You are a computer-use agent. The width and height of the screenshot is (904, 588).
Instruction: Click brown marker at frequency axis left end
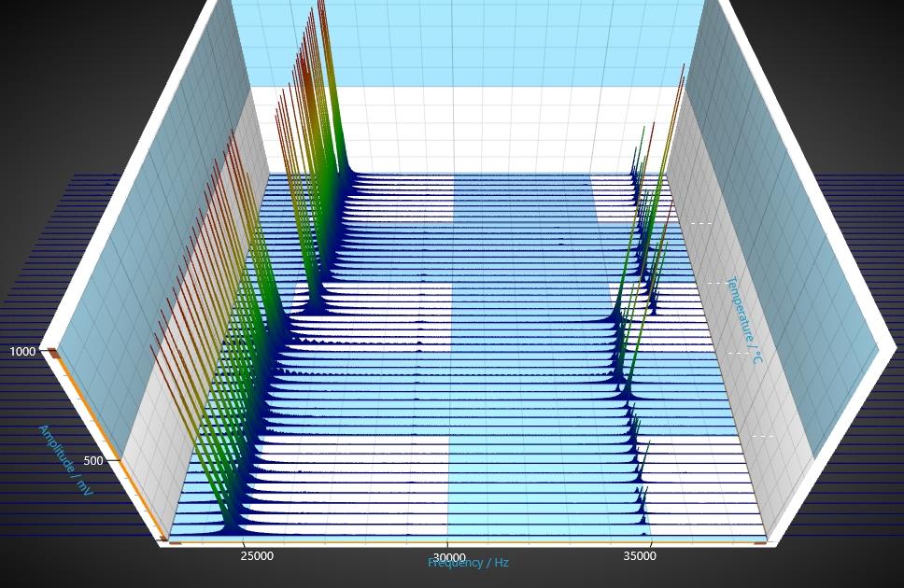point(174,542)
